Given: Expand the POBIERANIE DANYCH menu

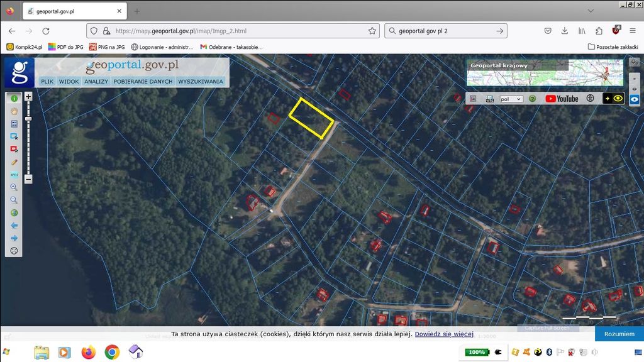Looking at the screenshot, I should tap(143, 82).
